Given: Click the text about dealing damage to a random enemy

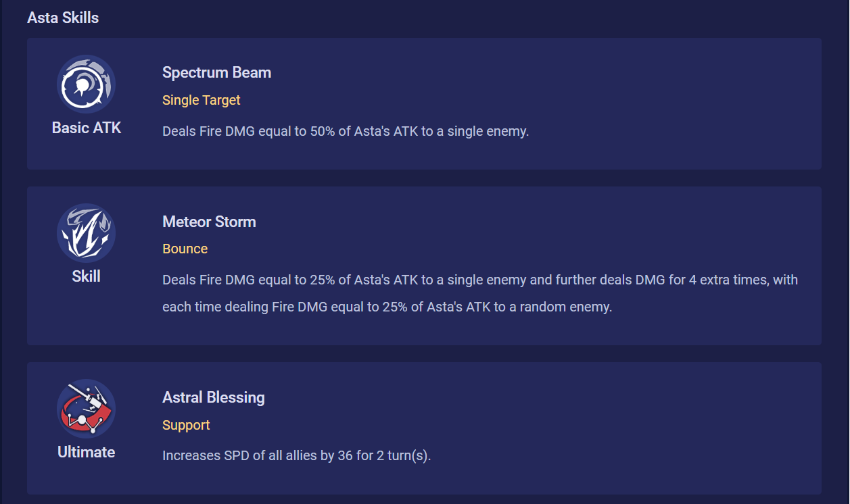Looking at the screenshot, I should pos(387,307).
